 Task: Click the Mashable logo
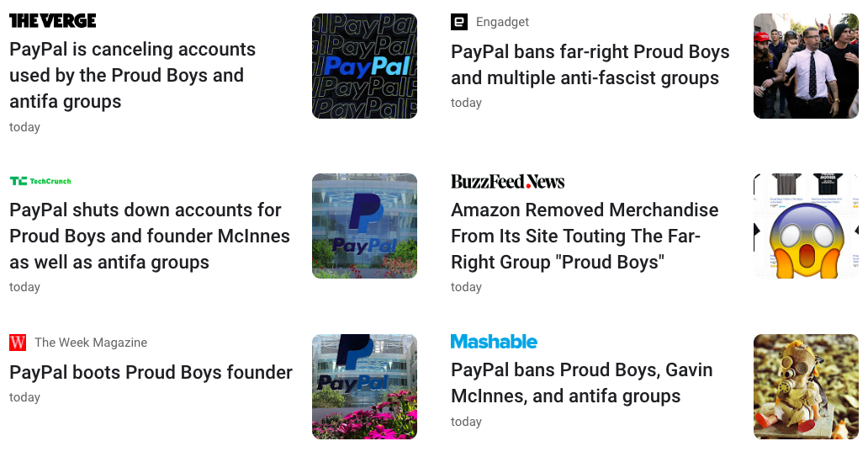(x=494, y=341)
